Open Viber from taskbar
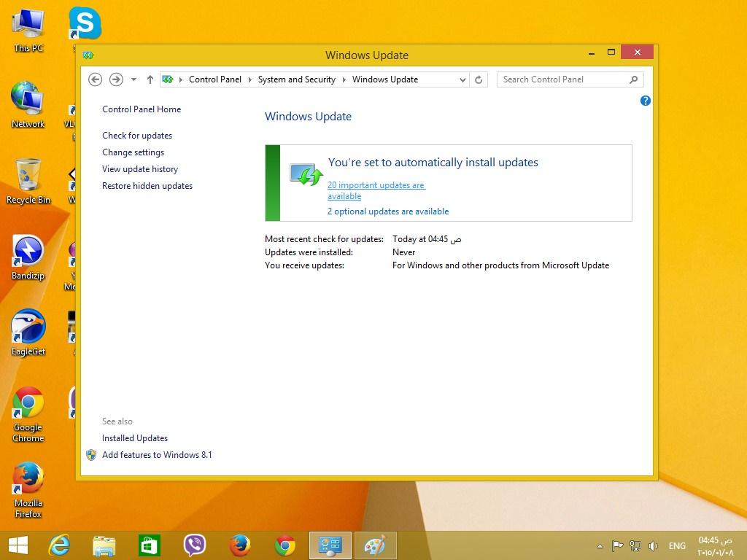Image resolution: width=747 pixels, height=560 pixels. 194,545
